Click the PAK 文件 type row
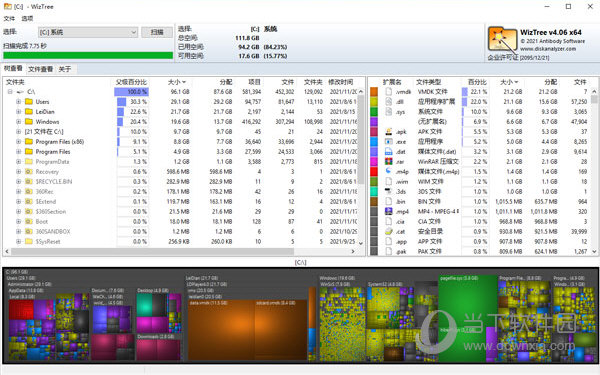 [x=480, y=251]
